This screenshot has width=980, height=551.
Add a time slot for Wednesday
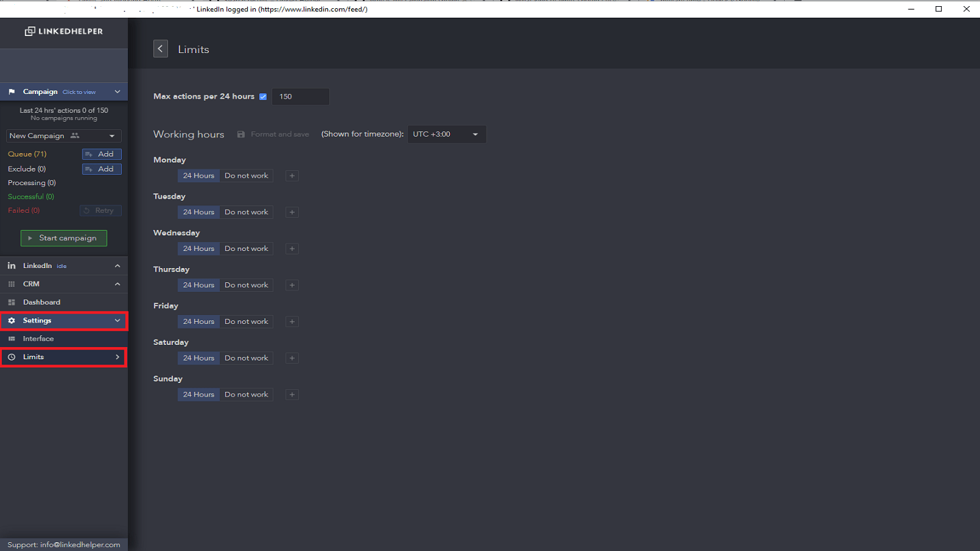292,249
